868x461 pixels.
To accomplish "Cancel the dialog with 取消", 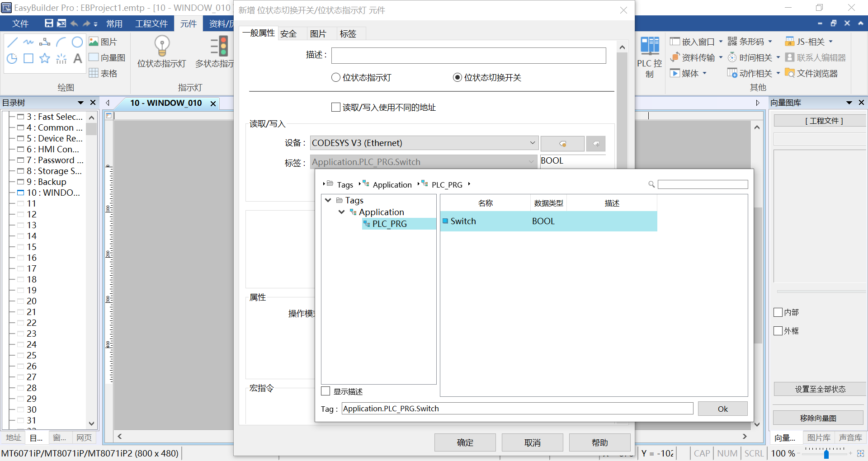I will [x=533, y=442].
